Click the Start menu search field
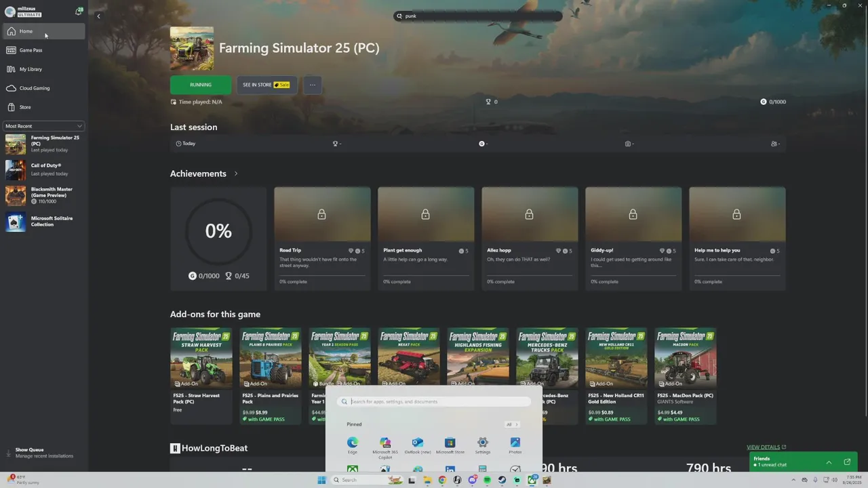 pos(434,401)
